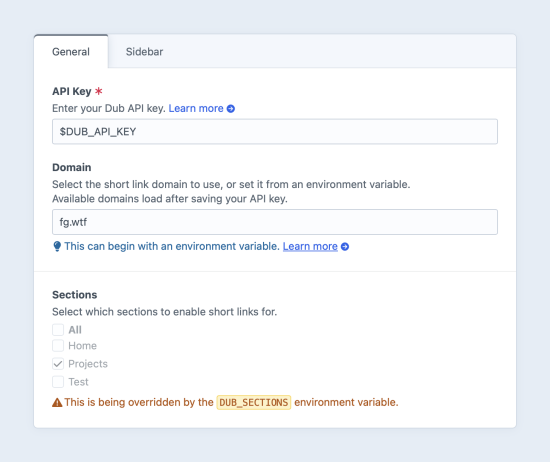This screenshot has width=550, height=462.
Task: Click 'Available domains load after saving' text
Action: click(x=170, y=199)
